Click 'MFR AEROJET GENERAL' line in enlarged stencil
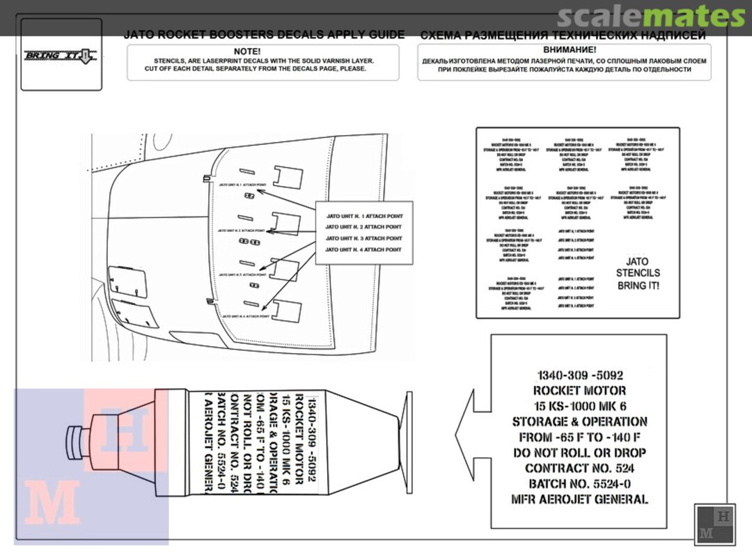This screenshot has width=752, height=560. [x=579, y=499]
